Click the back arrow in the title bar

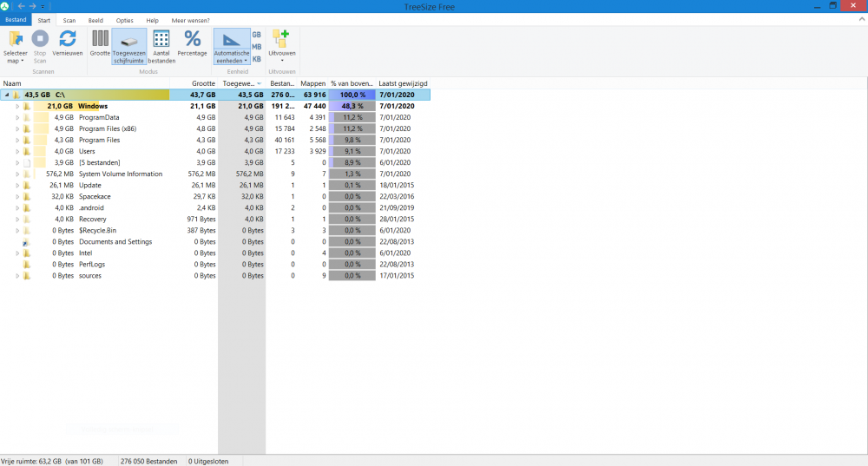click(x=22, y=6)
